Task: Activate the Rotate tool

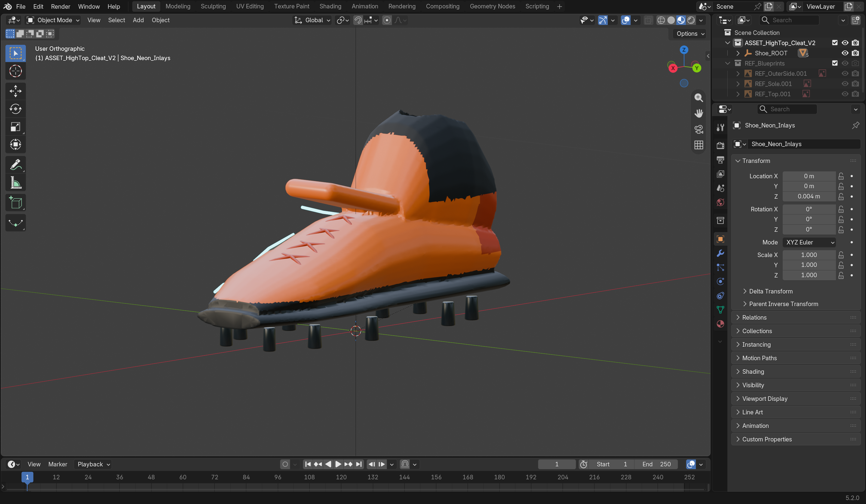Action: (15, 109)
